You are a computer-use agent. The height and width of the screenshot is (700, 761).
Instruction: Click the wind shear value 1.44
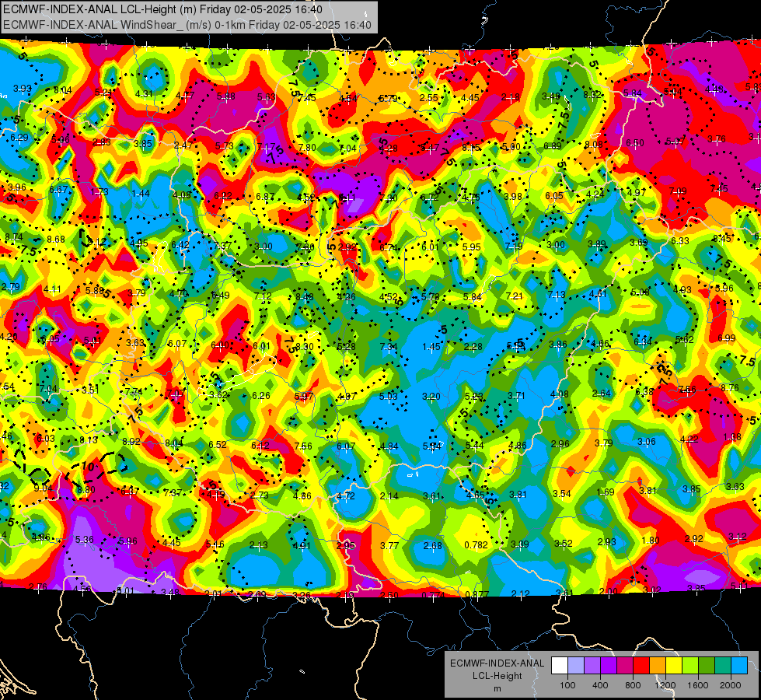coord(141,194)
